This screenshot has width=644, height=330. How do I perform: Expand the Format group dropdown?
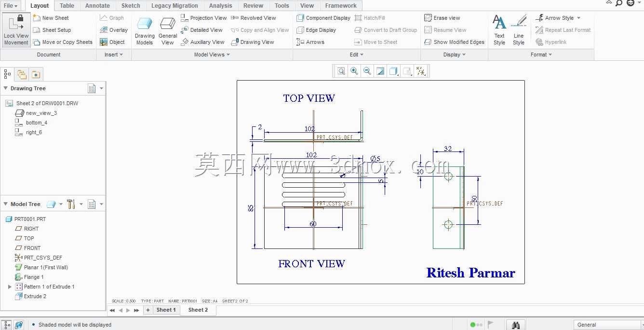click(x=541, y=55)
